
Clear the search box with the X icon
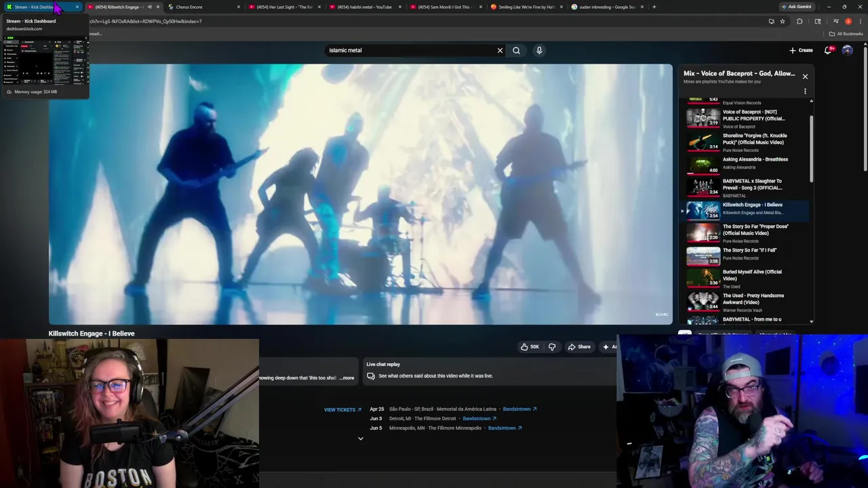(500, 50)
